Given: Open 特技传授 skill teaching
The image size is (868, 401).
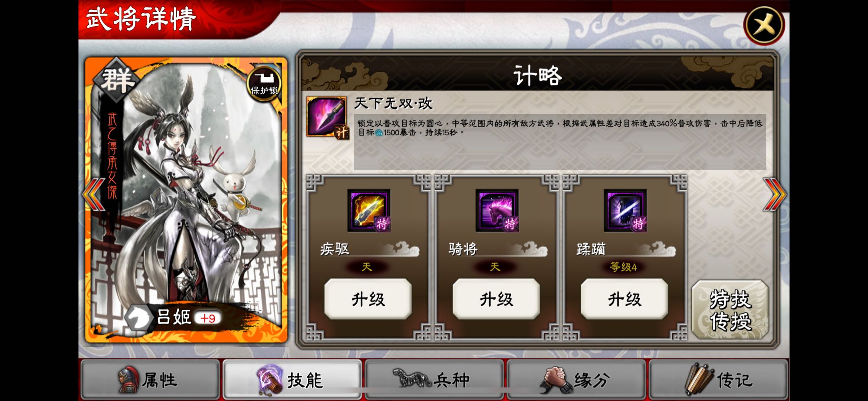Looking at the screenshot, I should pyautogui.click(x=730, y=310).
